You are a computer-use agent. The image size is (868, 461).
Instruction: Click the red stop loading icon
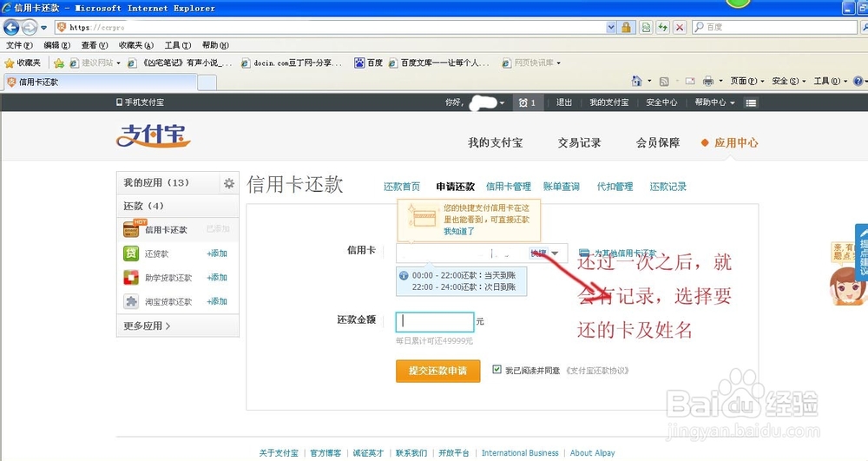pyautogui.click(x=680, y=27)
